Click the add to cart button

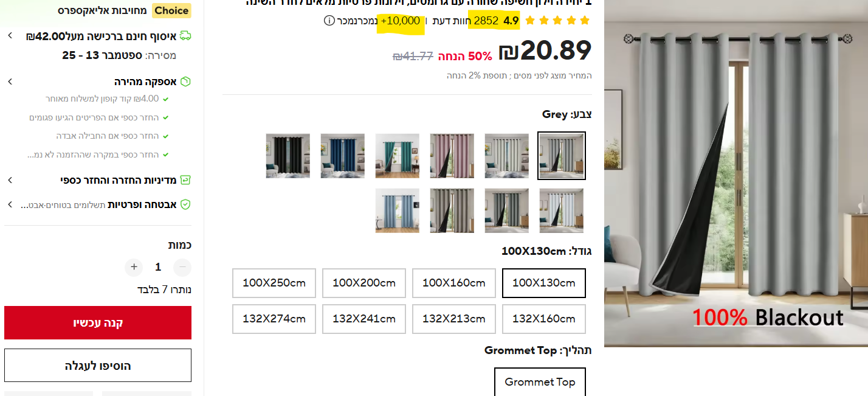[98, 366]
